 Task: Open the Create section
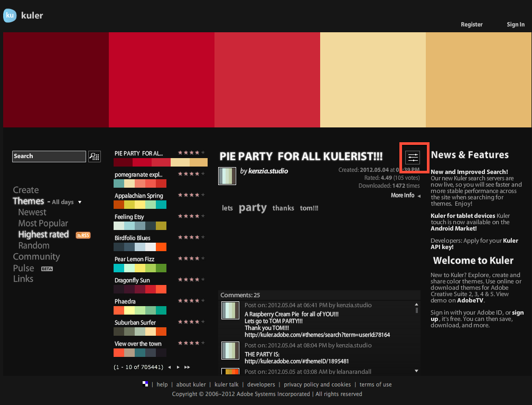tap(26, 190)
